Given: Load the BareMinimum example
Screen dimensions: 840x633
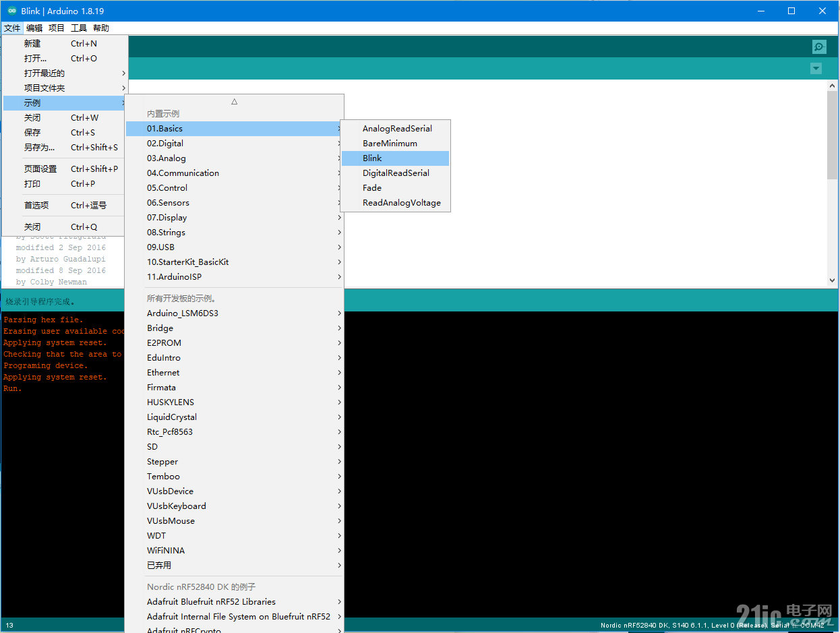Looking at the screenshot, I should click(x=395, y=143).
